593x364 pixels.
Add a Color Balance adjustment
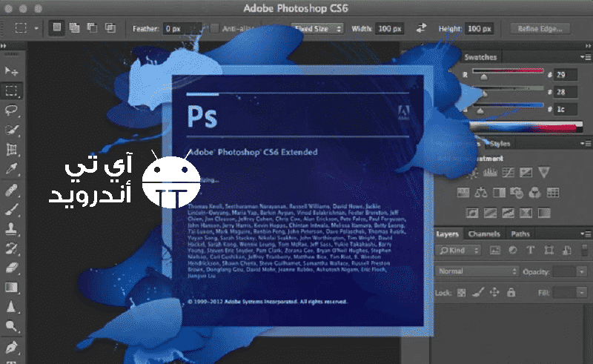point(480,193)
